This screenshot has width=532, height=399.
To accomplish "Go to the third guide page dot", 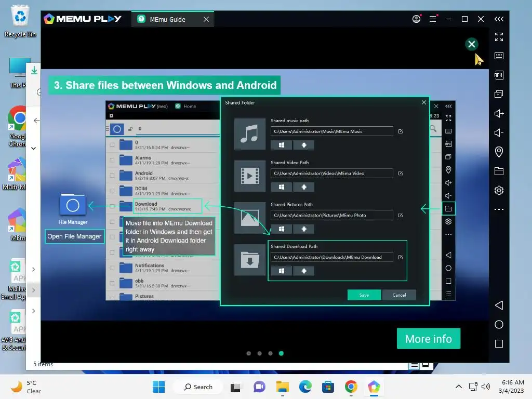I will pyautogui.click(x=270, y=353).
